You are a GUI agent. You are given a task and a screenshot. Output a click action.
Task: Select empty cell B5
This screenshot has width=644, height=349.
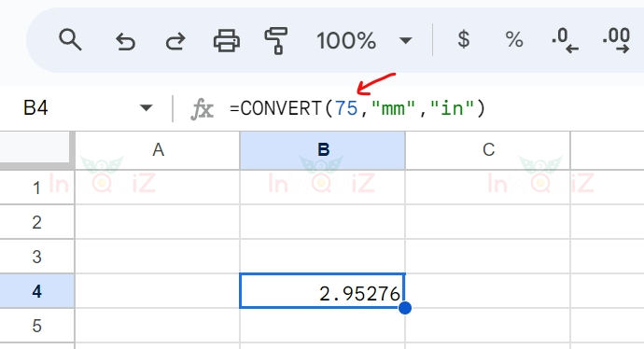point(322,325)
